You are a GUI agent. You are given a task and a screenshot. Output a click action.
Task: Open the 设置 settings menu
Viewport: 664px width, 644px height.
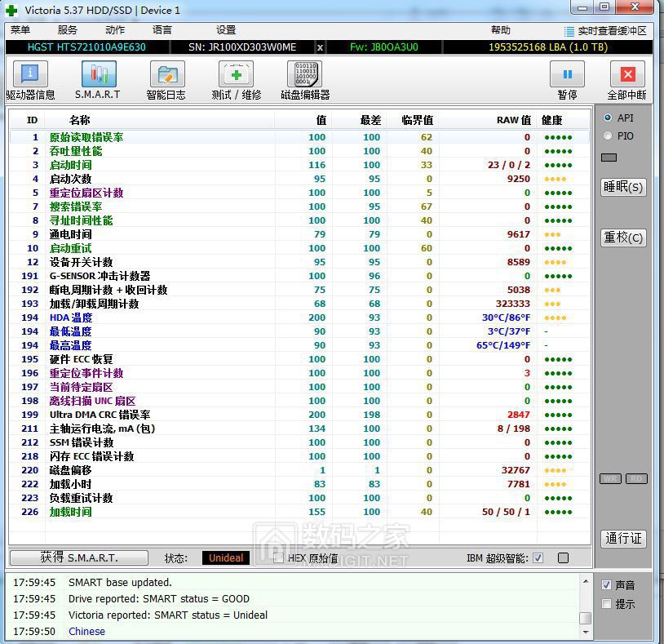[x=226, y=30]
